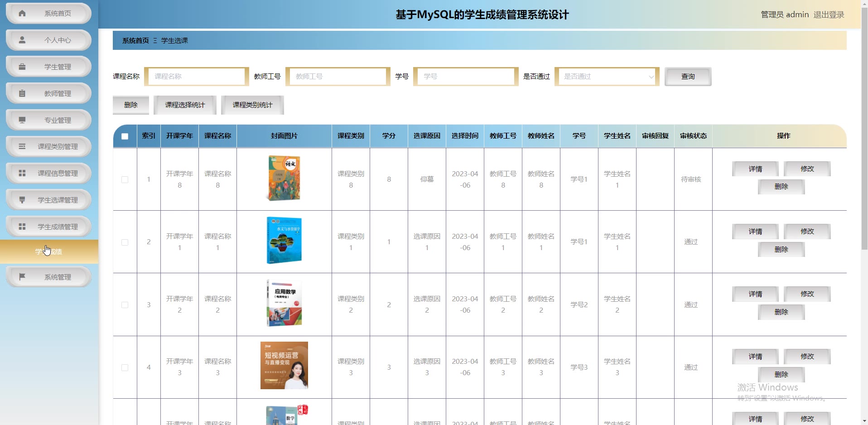Image resolution: width=868 pixels, height=425 pixels.
Task: Click the monitor icon beside 专业管理
Action: [22, 120]
